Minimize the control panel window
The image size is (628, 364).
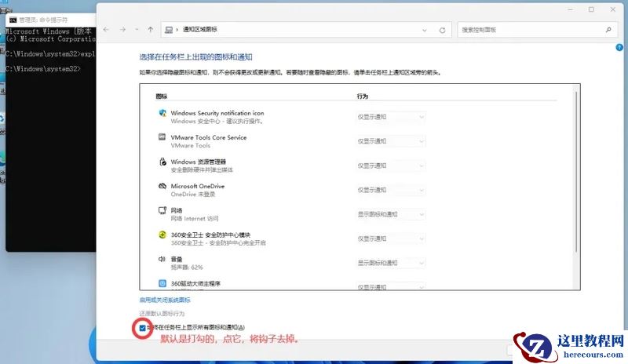(x=571, y=9)
